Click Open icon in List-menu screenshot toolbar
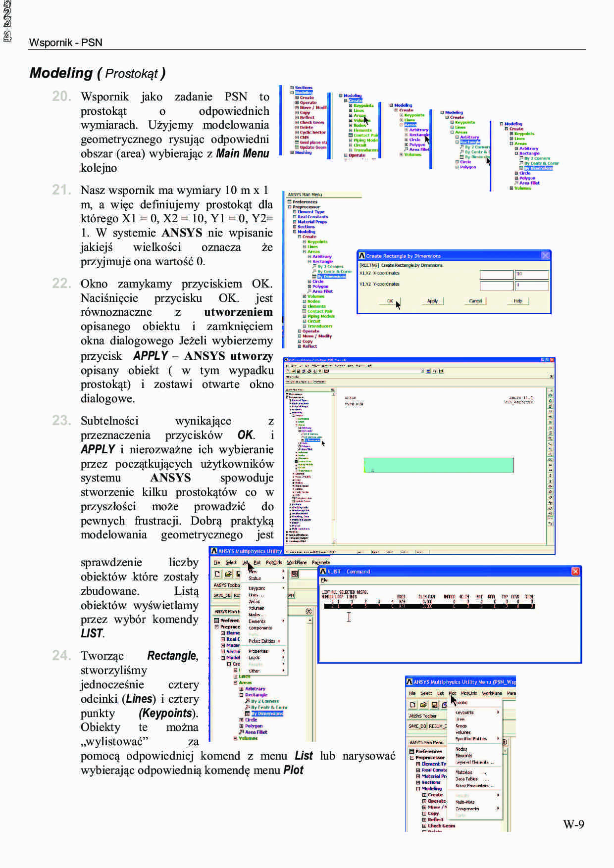 click(228, 574)
